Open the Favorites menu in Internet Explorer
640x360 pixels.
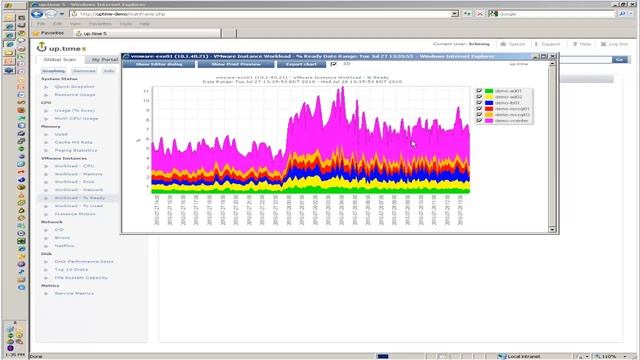click(100, 24)
